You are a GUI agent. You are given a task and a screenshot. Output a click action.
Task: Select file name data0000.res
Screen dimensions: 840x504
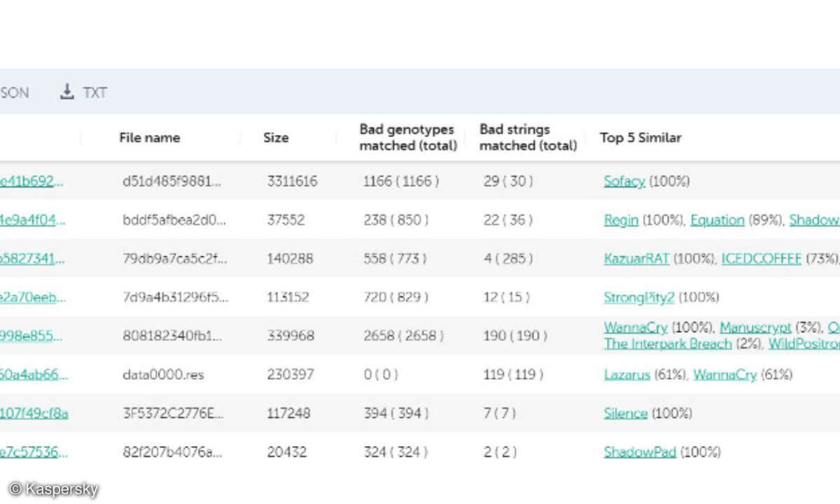(163, 374)
